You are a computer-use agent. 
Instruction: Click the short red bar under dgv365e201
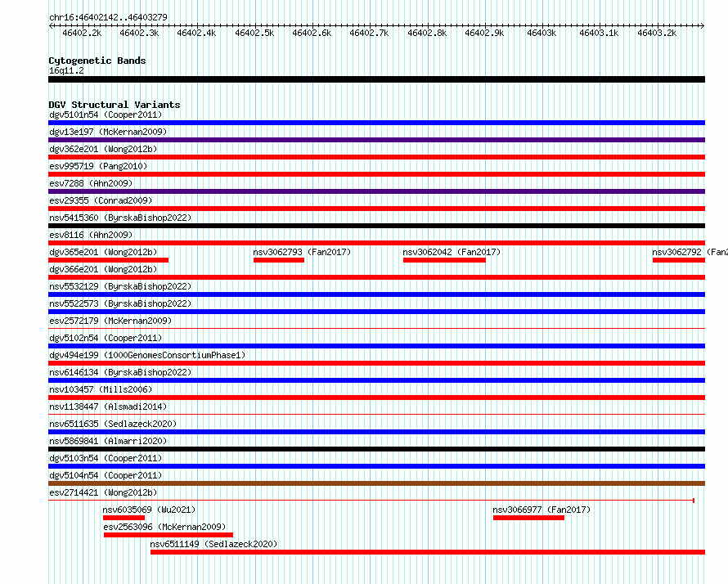(x=109, y=260)
